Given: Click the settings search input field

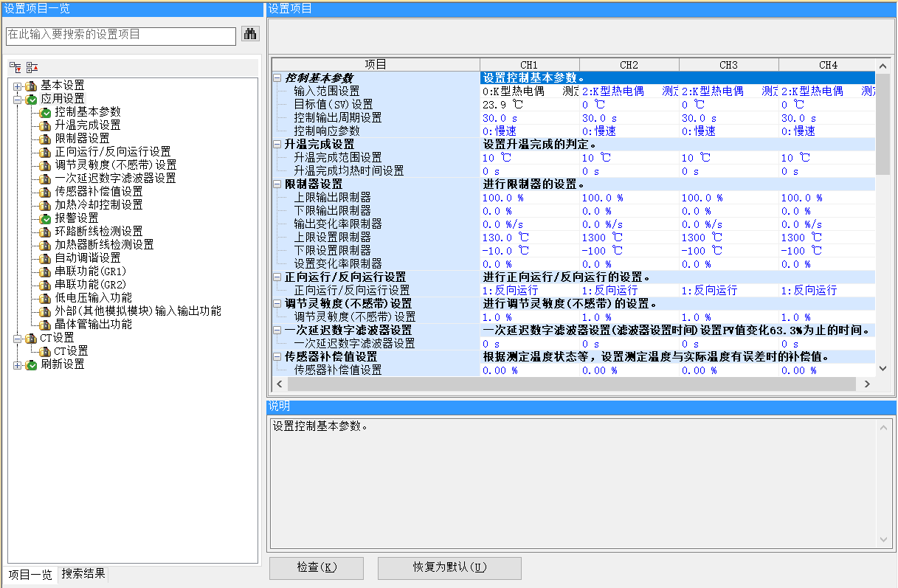Looking at the screenshot, I should 121,35.
